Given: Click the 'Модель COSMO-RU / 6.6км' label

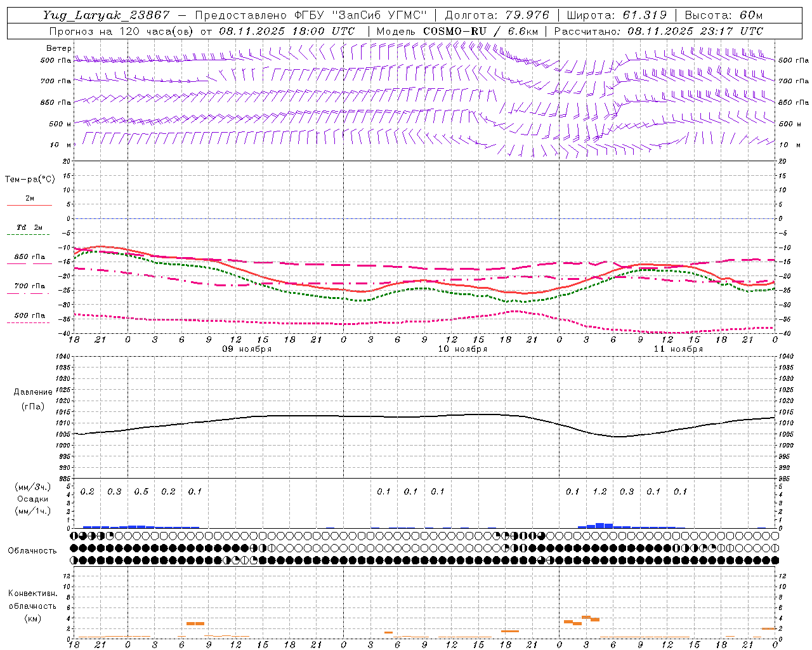Looking at the screenshot, I should [457, 31].
